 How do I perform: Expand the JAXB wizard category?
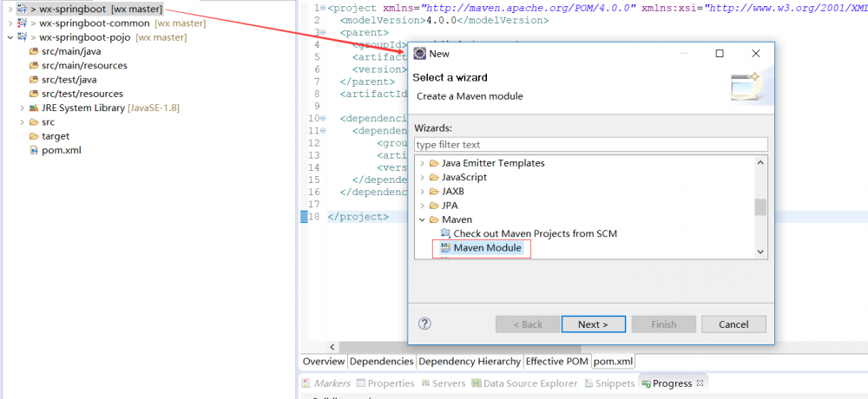tap(422, 192)
